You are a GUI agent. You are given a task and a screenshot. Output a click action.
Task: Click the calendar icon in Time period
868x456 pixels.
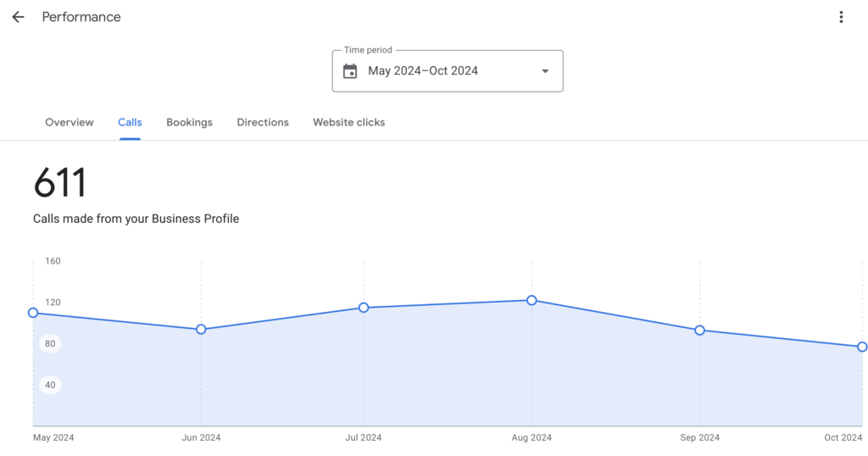(x=350, y=71)
